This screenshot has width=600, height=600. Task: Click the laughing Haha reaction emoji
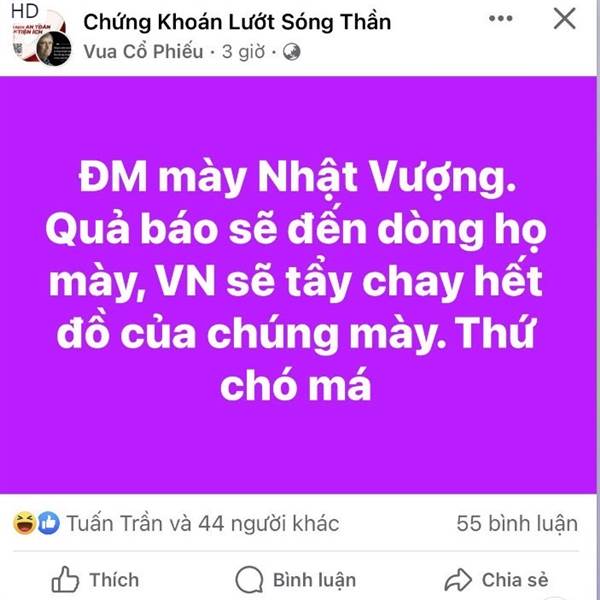[24, 523]
